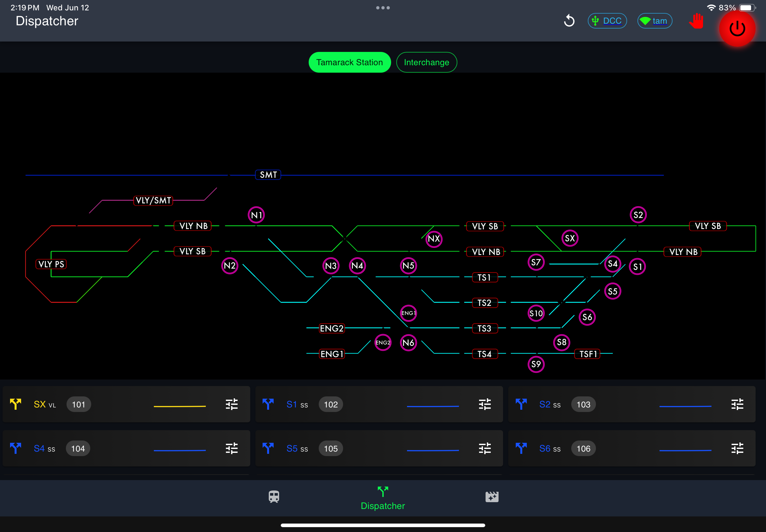Expand S4 turnout options via sliders icon

tap(231, 448)
